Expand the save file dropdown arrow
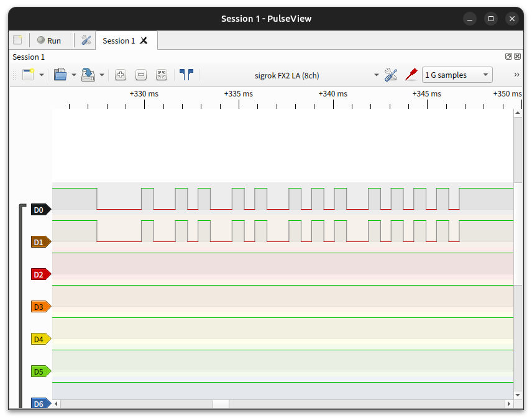The height and width of the screenshot is (420, 532). point(102,75)
